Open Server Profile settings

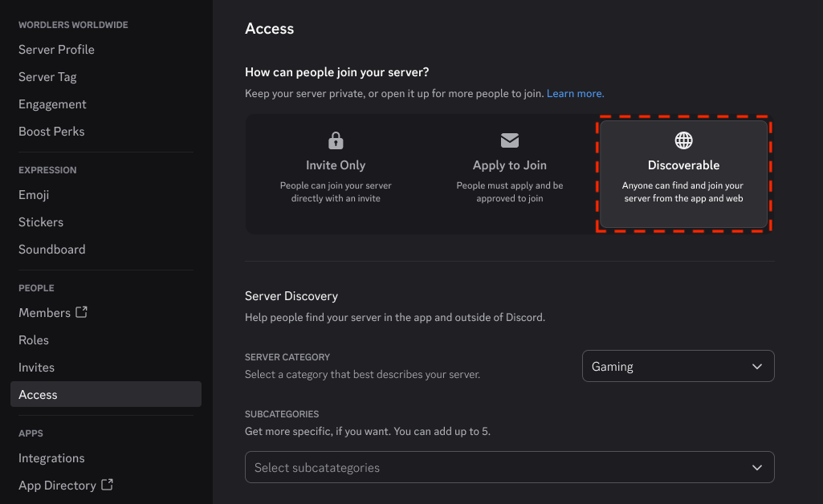pos(57,49)
